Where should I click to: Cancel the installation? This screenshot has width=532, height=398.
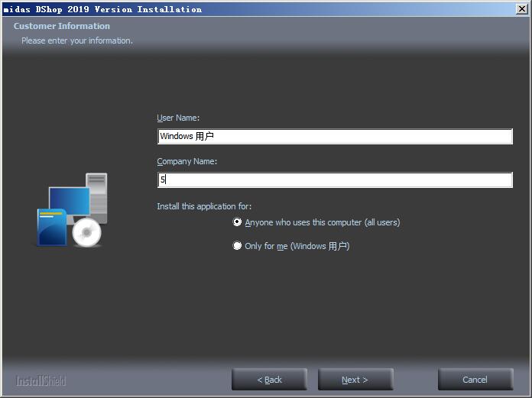(475, 380)
